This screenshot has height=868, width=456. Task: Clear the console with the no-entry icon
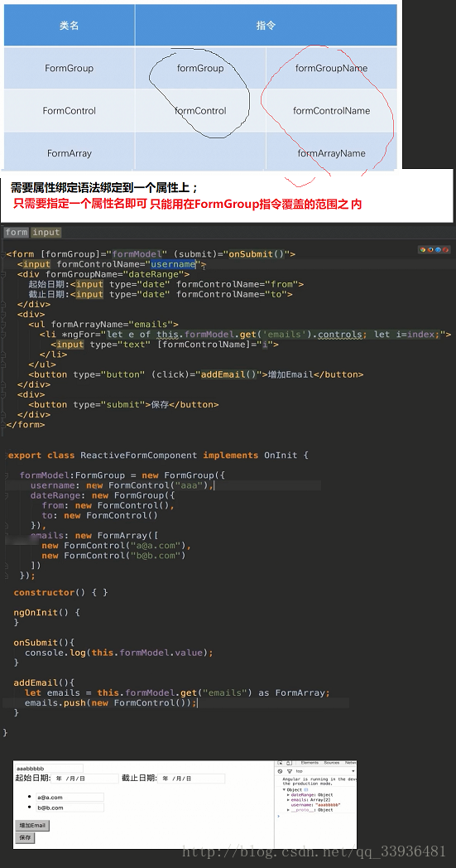pyautogui.click(x=280, y=771)
